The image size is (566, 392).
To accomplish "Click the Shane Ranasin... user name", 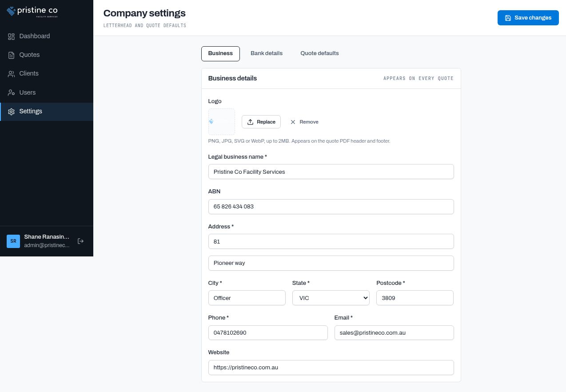I will click(47, 237).
